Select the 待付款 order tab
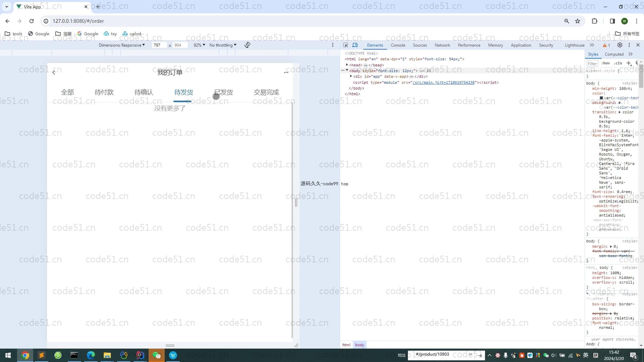Screen dimensions: 644x362 (104, 92)
